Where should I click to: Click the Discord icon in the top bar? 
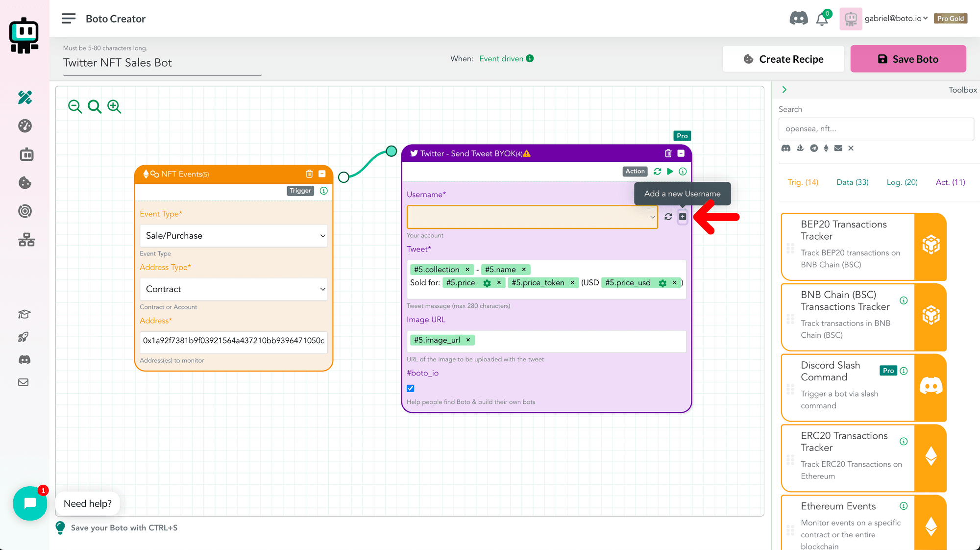click(798, 19)
